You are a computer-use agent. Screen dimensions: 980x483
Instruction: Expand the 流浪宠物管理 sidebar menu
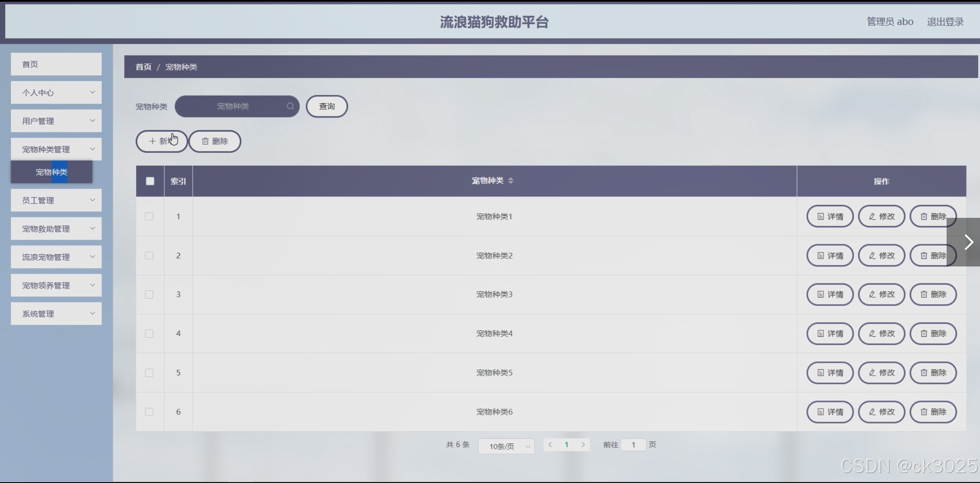[x=56, y=257]
